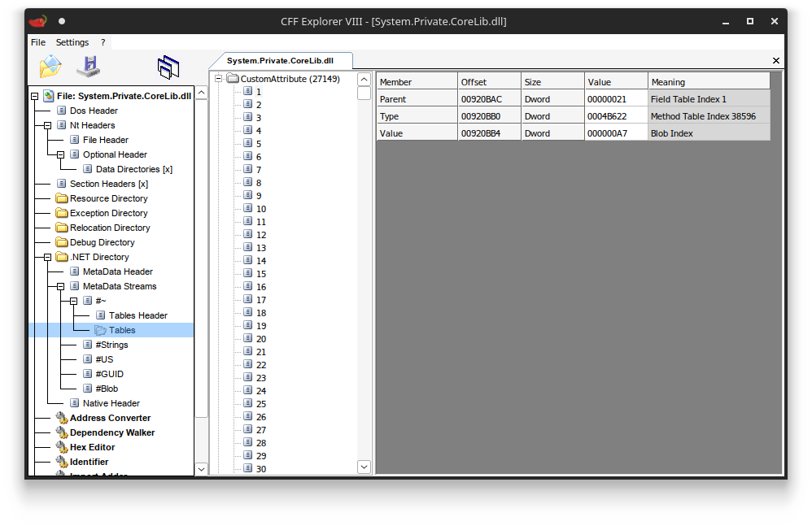The height and width of the screenshot is (530, 812).
Task: Click the cascading windows toolbar icon
Action: point(168,67)
